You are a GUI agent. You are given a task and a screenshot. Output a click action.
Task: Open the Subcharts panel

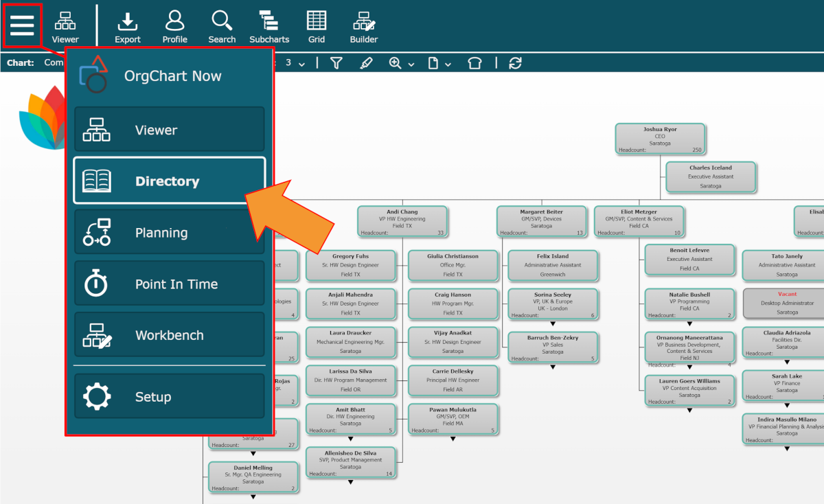tap(269, 26)
